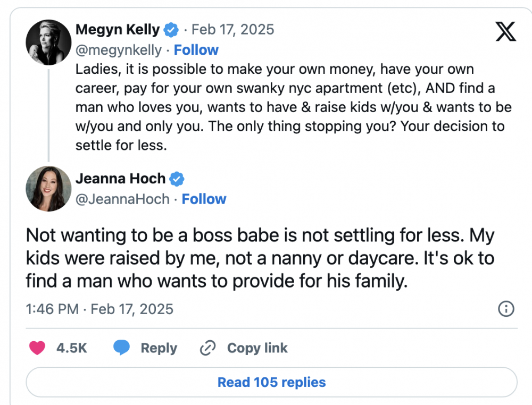Follow the @megynkelly account
The width and height of the screenshot is (532, 405).
click(196, 50)
